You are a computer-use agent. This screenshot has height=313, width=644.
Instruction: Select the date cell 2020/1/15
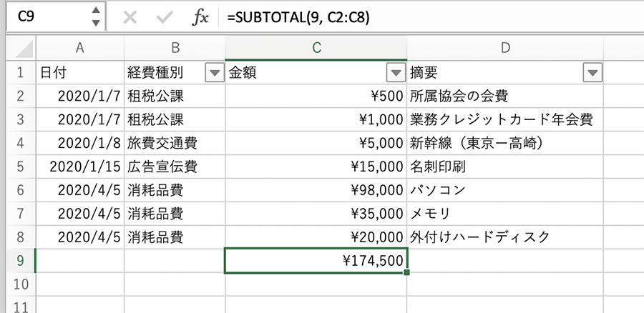coord(79,167)
